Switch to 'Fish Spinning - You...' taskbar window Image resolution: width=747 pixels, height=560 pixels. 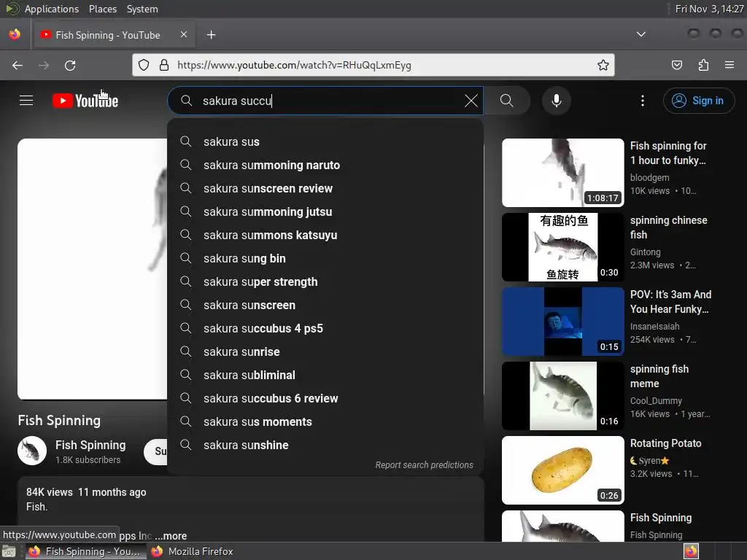pyautogui.click(x=86, y=551)
